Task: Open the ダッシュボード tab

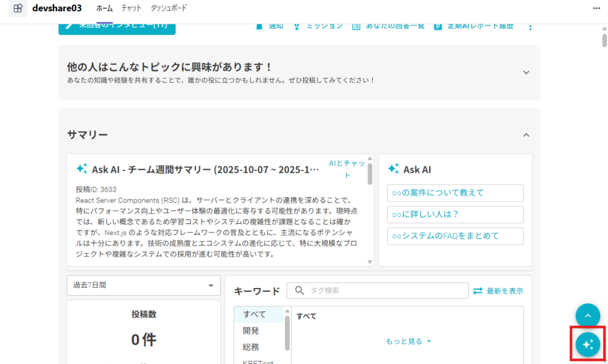Action: point(169,8)
